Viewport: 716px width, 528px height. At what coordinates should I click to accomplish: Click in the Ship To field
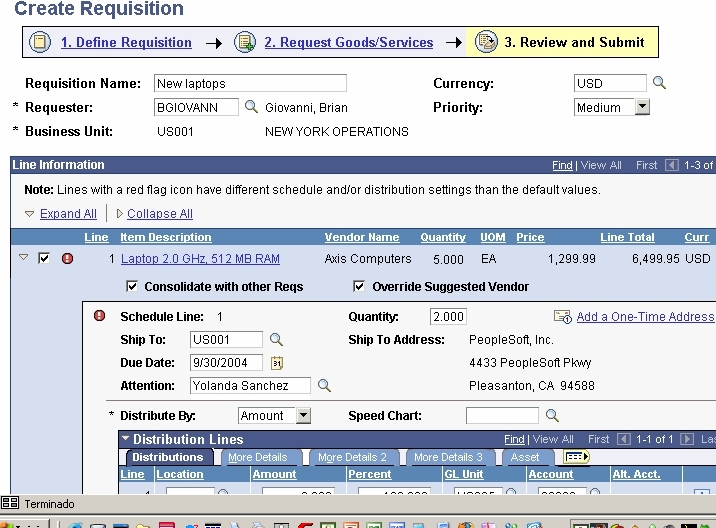pyautogui.click(x=226, y=339)
